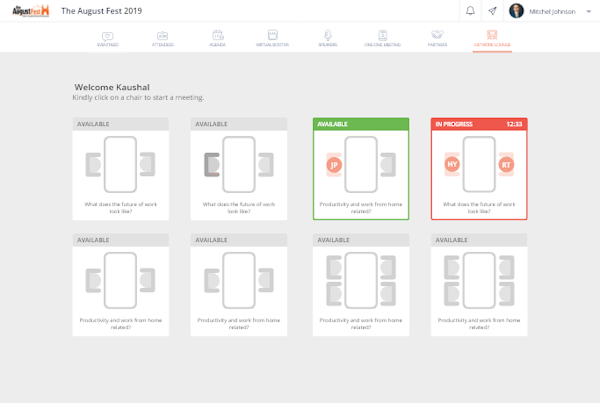Sit in left chair of first available table
Viewport: 600px width, 403px height.
93,164
